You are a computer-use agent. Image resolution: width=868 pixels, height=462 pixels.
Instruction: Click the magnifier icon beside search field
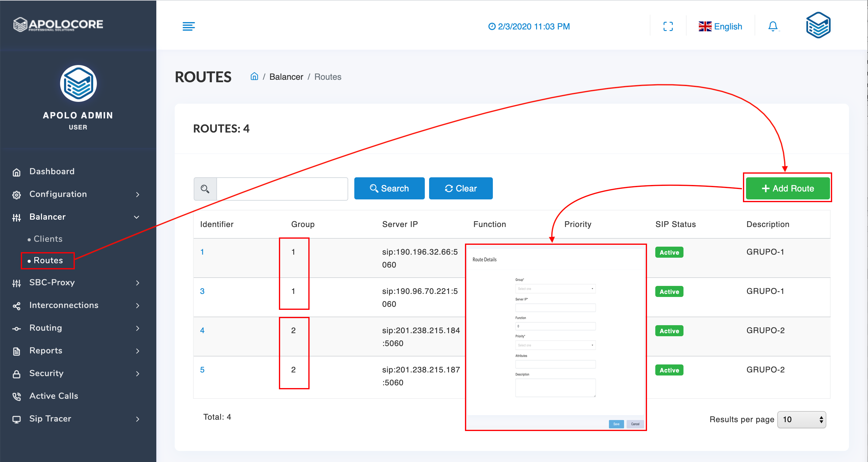click(x=205, y=189)
